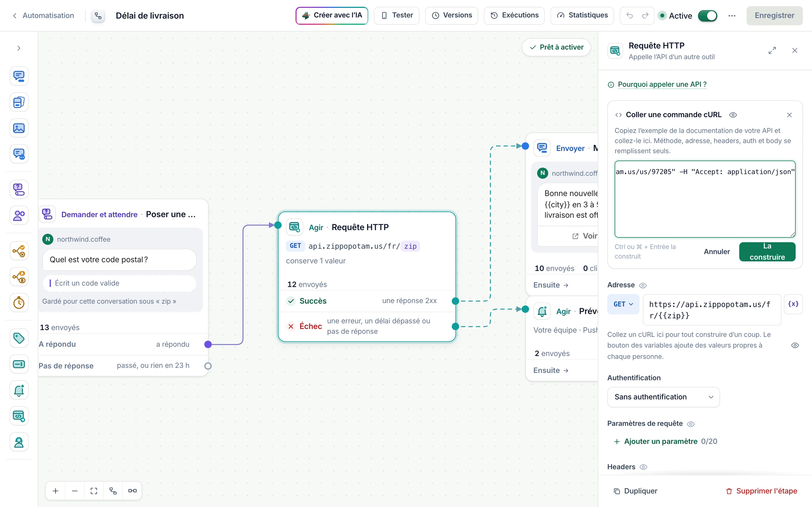The width and height of the screenshot is (812, 507).
Task: Open the GET method dropdown
Action: point(623,304)
